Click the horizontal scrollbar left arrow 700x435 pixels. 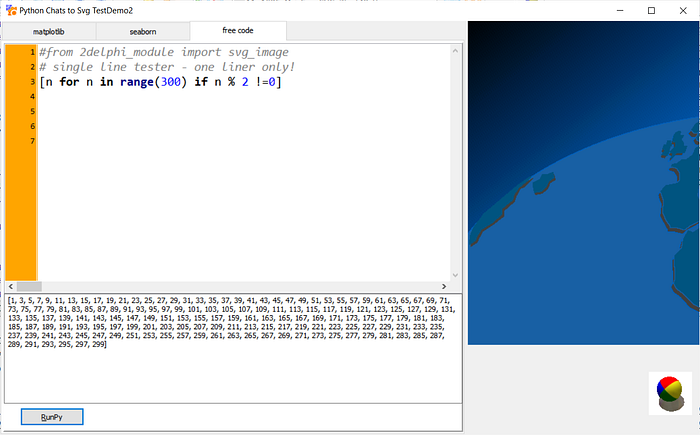11,286
